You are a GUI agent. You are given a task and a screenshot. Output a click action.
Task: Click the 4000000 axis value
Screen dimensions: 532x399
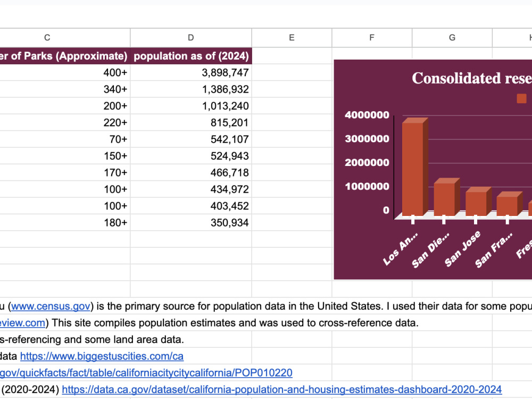click(x=367, y=115)
